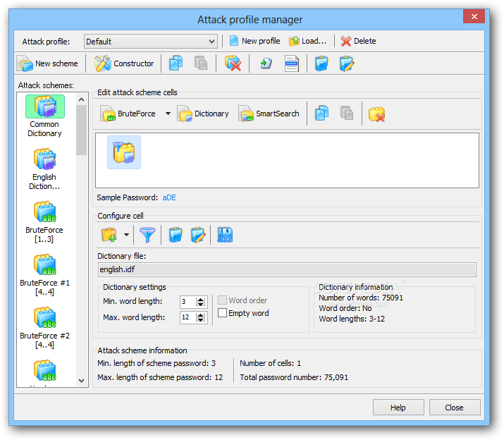504x440 pixels.
Task: Click the folder with pencil icon in main toolbar
Action: click(x=347, y=63)
